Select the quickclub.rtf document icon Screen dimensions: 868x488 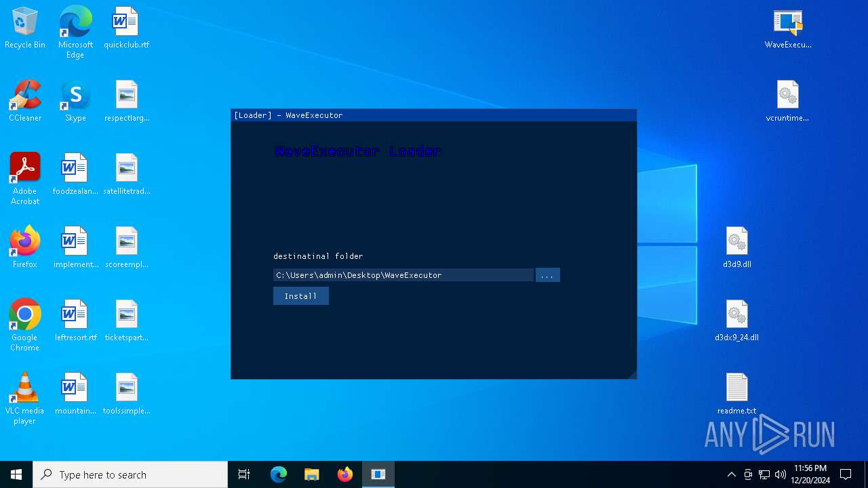coord(126,28)
